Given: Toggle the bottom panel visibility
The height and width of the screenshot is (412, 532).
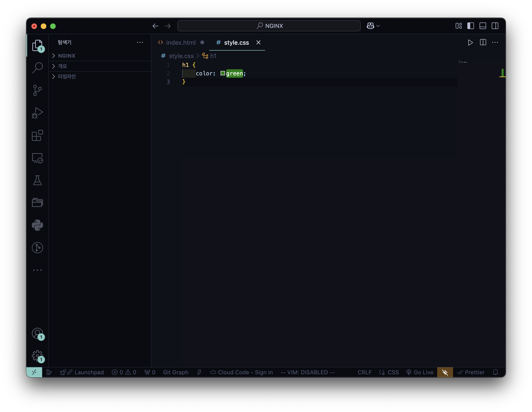Looking at the screenshot, I should [483, 26].
